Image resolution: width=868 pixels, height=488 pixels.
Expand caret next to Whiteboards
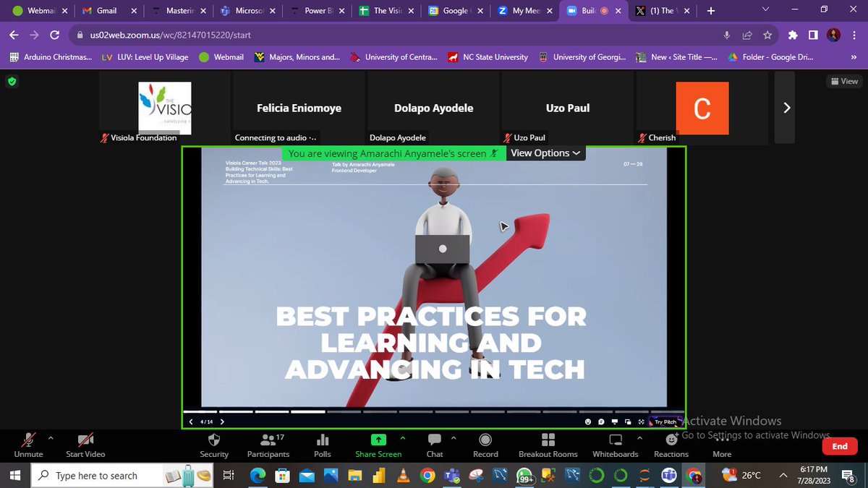pos(639,437)
